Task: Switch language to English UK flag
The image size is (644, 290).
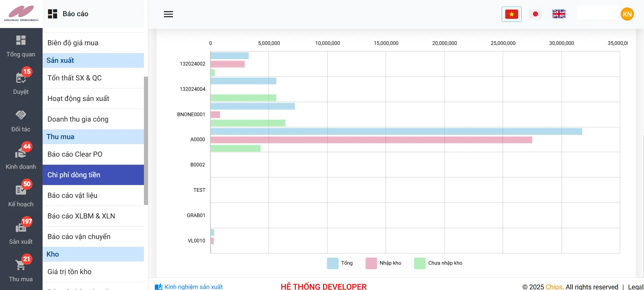Action: tap(559, 14)
